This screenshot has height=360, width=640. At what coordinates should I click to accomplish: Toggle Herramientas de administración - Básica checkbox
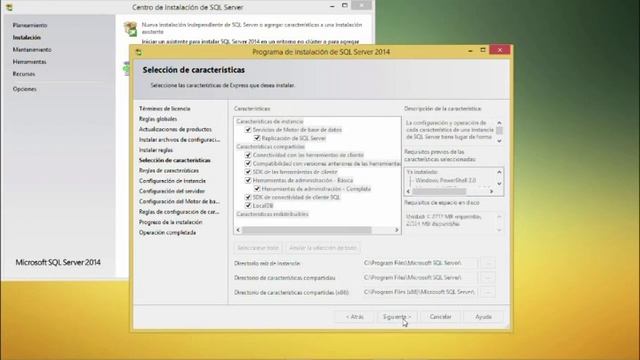click(248, 180)
